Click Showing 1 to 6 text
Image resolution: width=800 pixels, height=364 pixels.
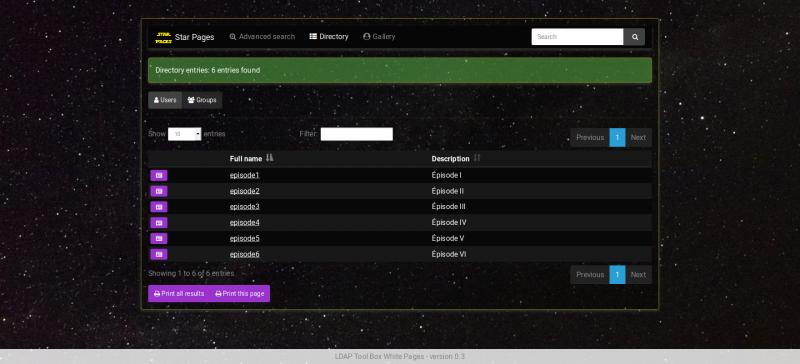coord(191,274)
